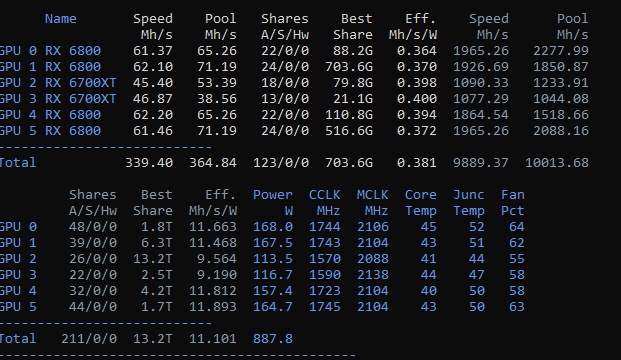Click the Core Temp column header
Image resolution: width=621 pixels, height=360 pixels.
[421, 202]
